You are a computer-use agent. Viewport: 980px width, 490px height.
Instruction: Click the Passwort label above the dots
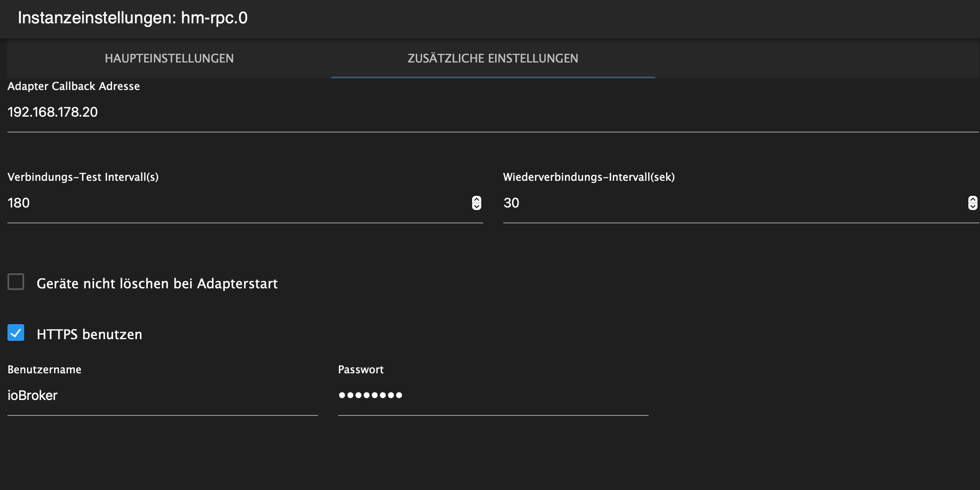pos(361,370)
